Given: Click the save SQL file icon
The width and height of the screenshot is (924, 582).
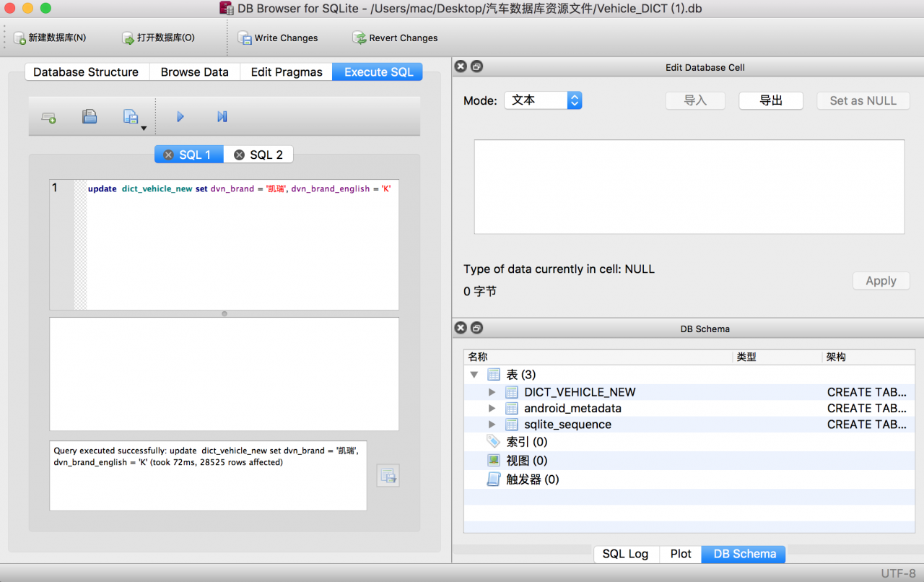Looking at the screenshot, I should point(90,116).
